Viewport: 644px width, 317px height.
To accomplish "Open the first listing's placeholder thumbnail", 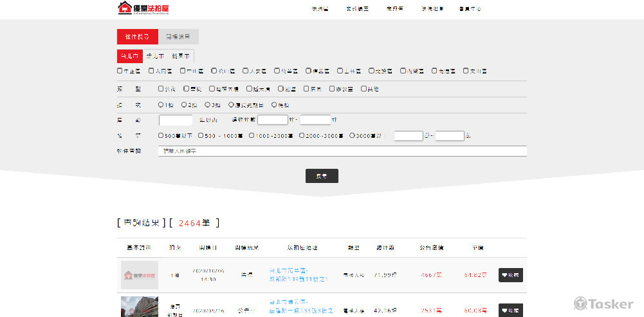I will tap(139, 275).
